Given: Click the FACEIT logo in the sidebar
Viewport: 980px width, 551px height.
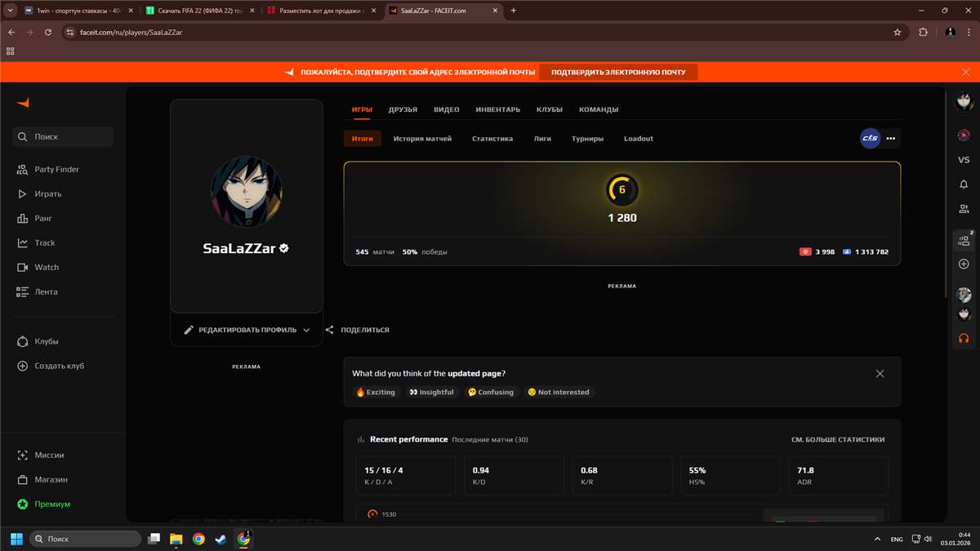Looking at the screenshot, I should tap(24, 103).
